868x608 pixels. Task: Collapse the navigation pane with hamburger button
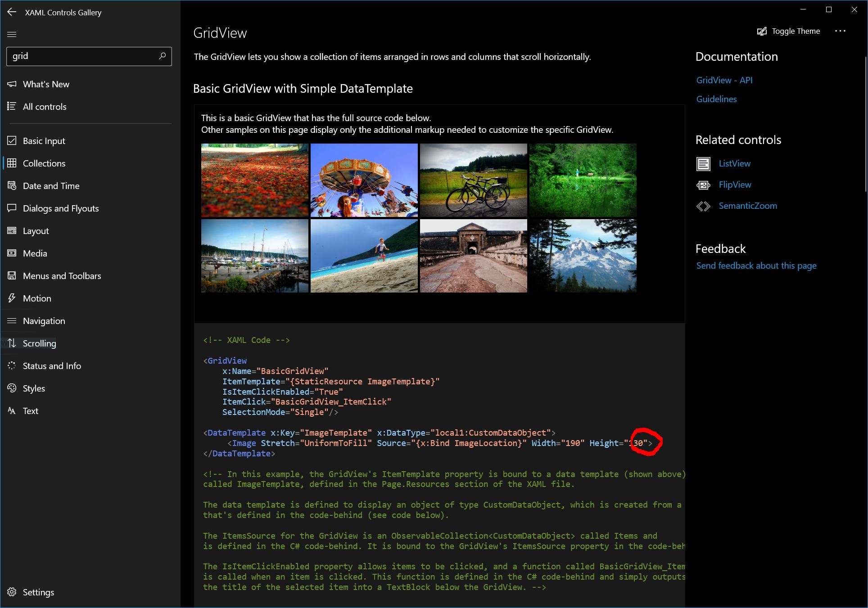coord(12,34)
